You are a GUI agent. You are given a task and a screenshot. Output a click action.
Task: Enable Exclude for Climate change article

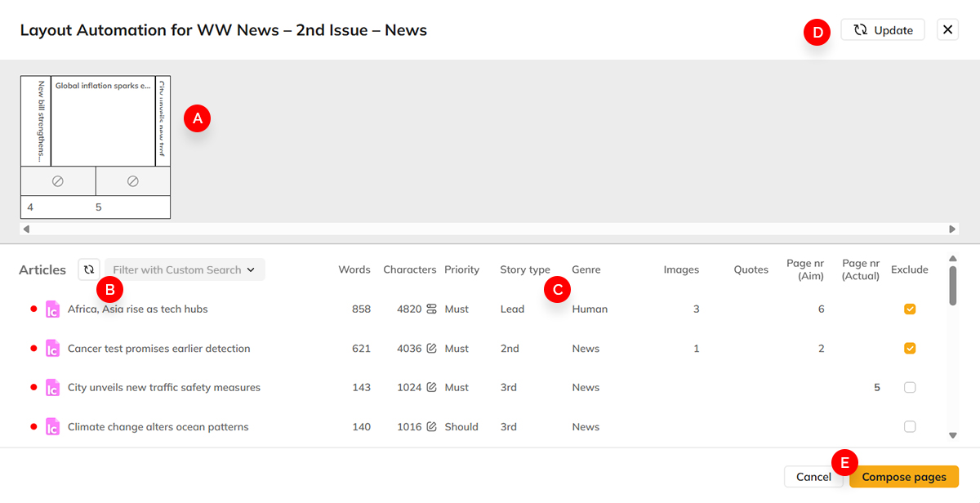point(909,426)
